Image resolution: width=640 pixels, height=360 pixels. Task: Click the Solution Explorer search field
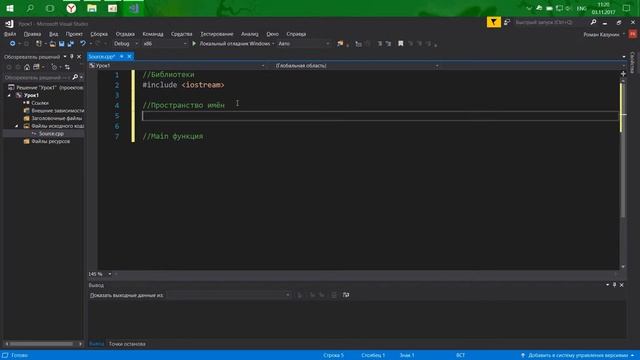coord(37,77)
